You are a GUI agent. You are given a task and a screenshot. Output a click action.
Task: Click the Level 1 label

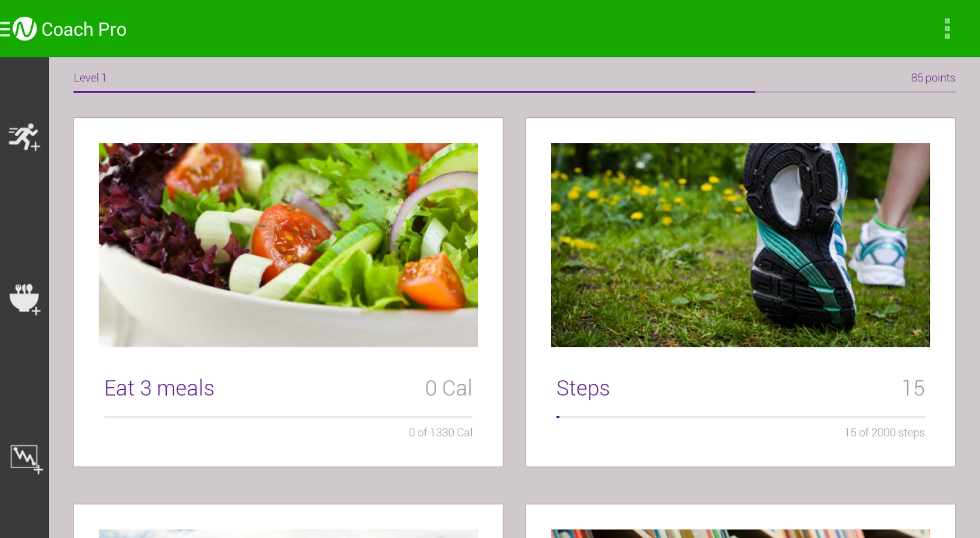[x=90, y=78]
